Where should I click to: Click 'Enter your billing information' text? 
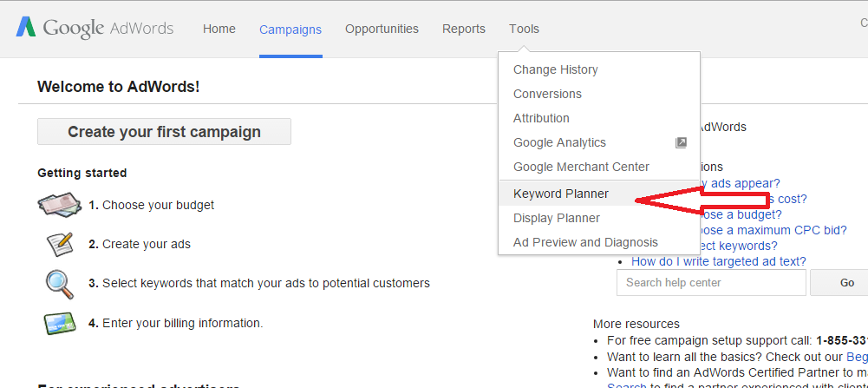183,323
